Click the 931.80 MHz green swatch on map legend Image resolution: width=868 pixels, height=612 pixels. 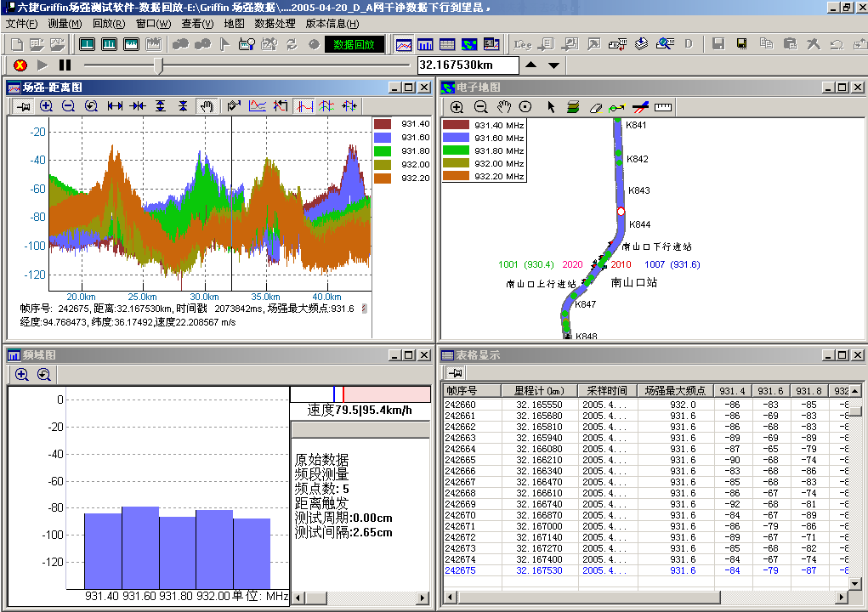(457, 150)
